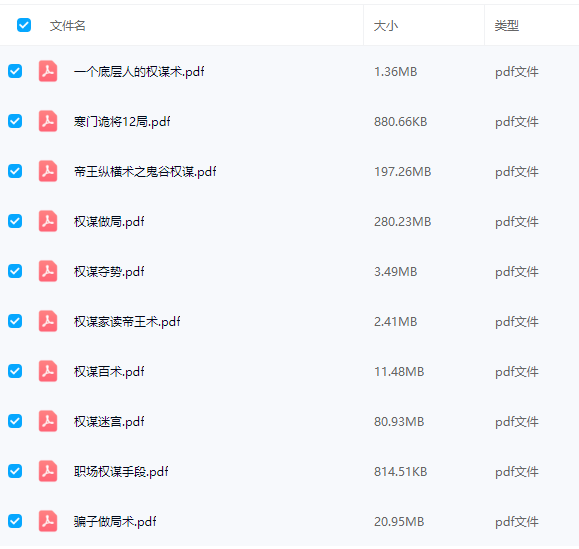The width and height of the screenshot is (579, 549).
Task: Uncheck 权谋百术.pdf checkbox
Action: (15, 371)
